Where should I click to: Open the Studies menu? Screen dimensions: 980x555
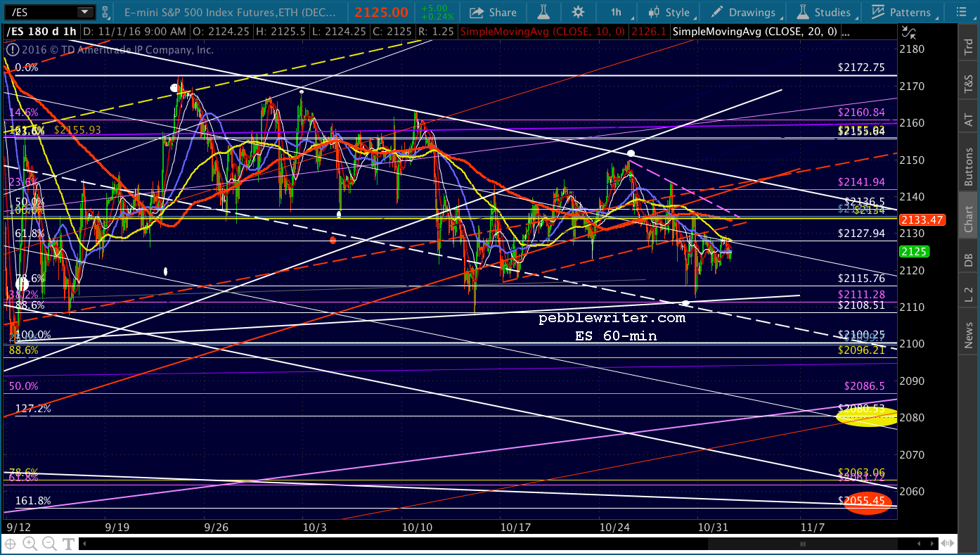pos(825,12)
